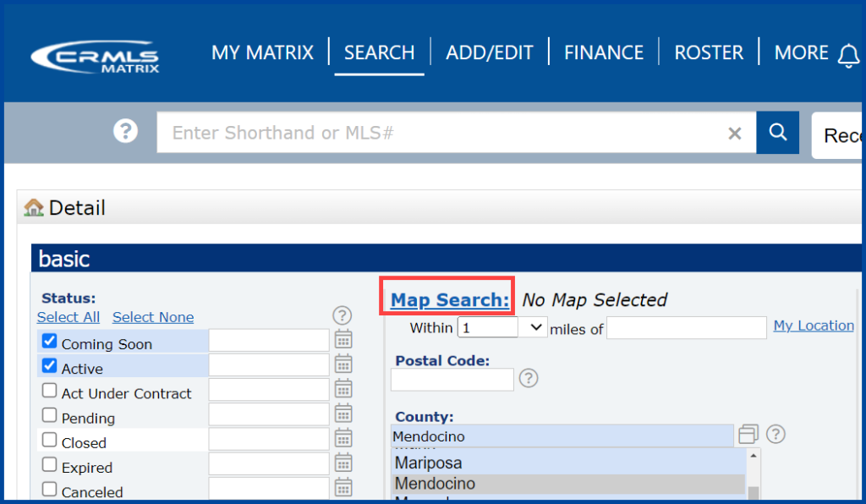This screenshot has width=866, height=504.
Task: Select Mendocino in the County list
Action: (433, 483)
